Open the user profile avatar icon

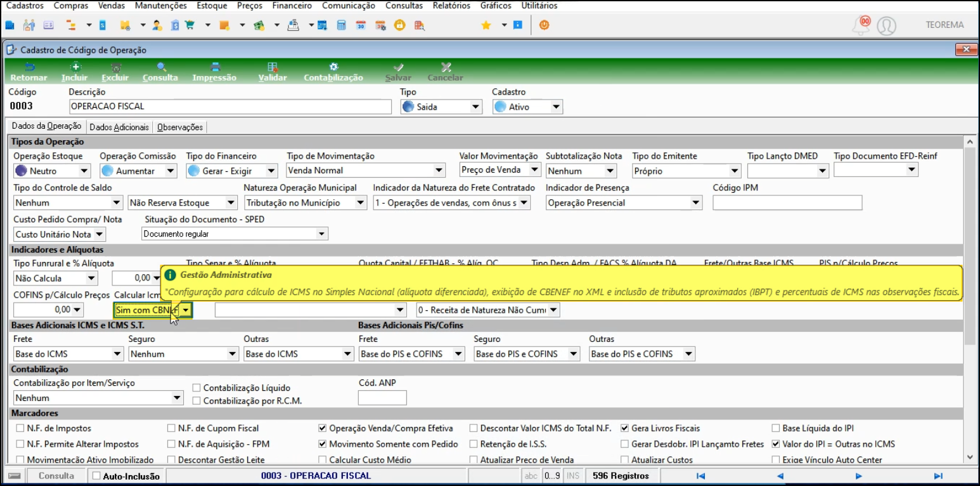(x=886, y=26)
